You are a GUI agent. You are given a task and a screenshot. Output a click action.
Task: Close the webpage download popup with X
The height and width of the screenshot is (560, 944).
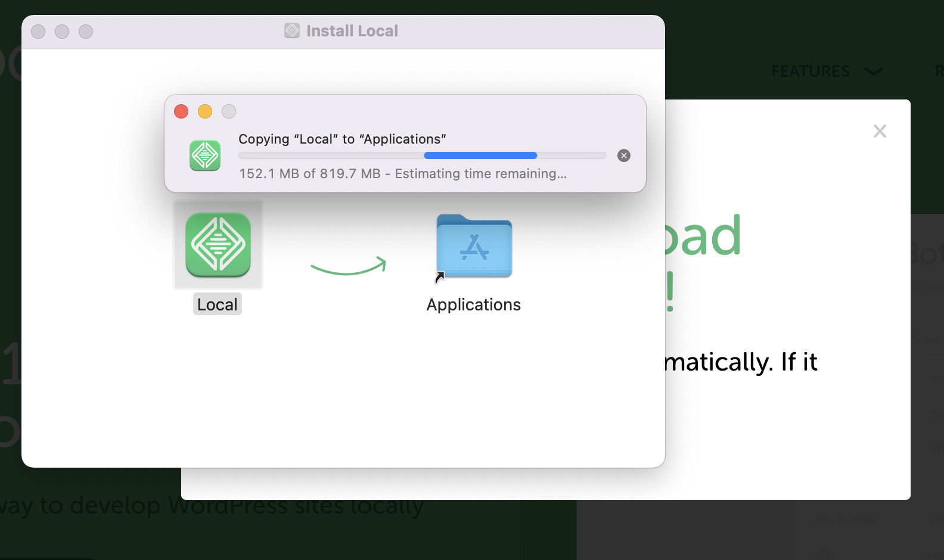880,131
